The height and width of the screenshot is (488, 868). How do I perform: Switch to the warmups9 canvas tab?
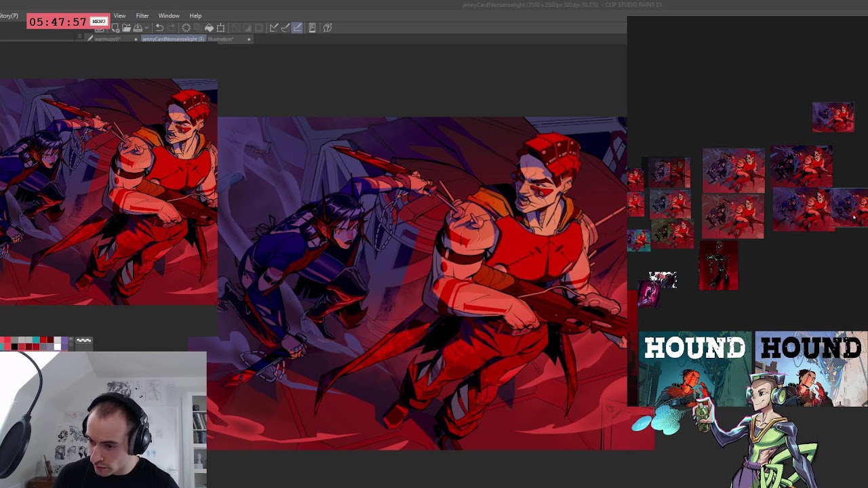click(107, 39)
